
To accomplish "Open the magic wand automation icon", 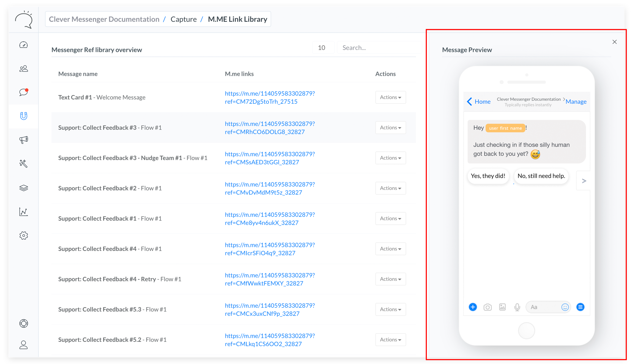I will click(23, 163).
